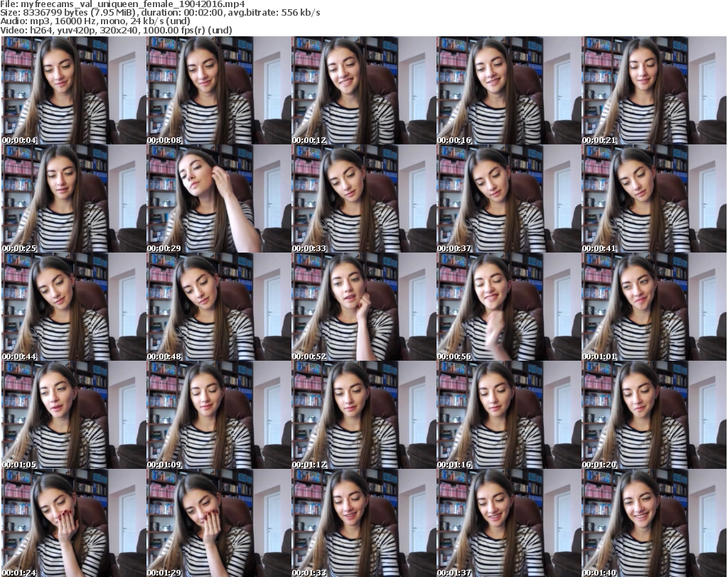
Task: Pick the frame stamped 00:01:37
Action: pyautogui.click(x=508, y=523)
